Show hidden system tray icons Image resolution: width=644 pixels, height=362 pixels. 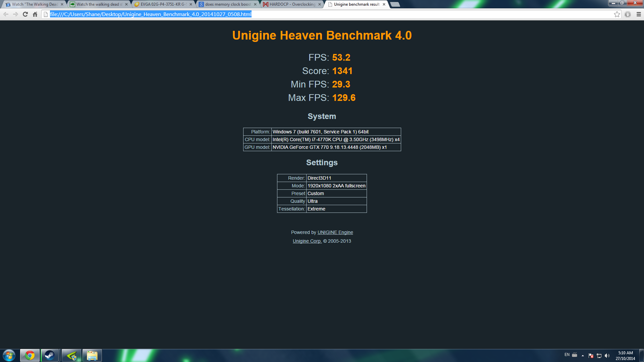583,356
